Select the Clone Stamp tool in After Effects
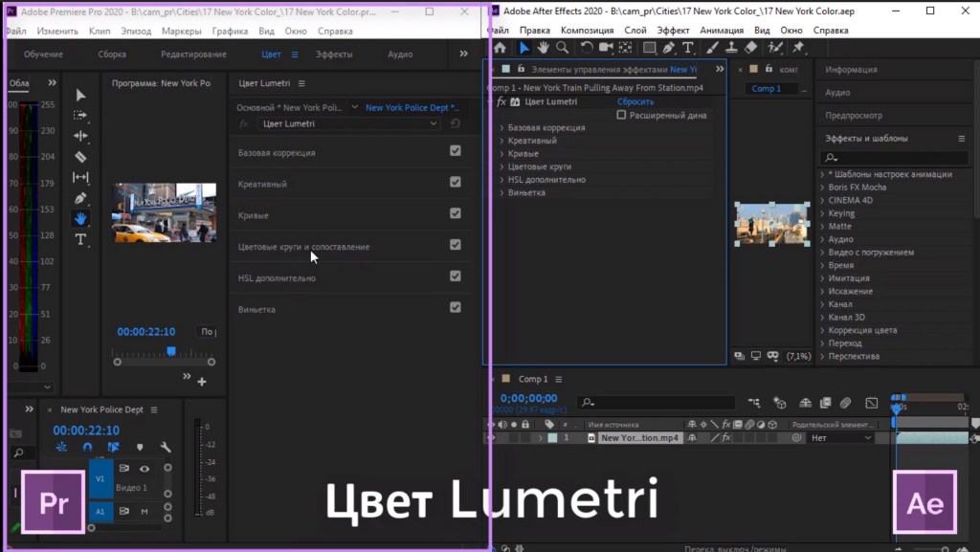 [731, 48]
